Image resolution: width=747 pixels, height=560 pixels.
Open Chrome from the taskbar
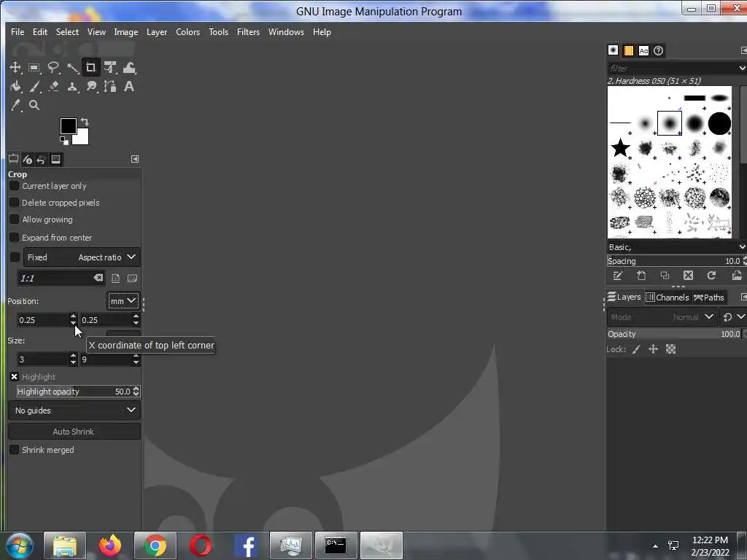(x=155, y=545)
